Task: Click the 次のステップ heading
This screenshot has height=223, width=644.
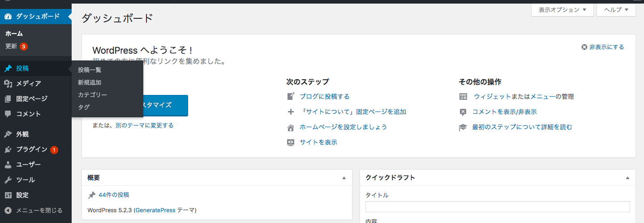Action: tap(308, 82)
